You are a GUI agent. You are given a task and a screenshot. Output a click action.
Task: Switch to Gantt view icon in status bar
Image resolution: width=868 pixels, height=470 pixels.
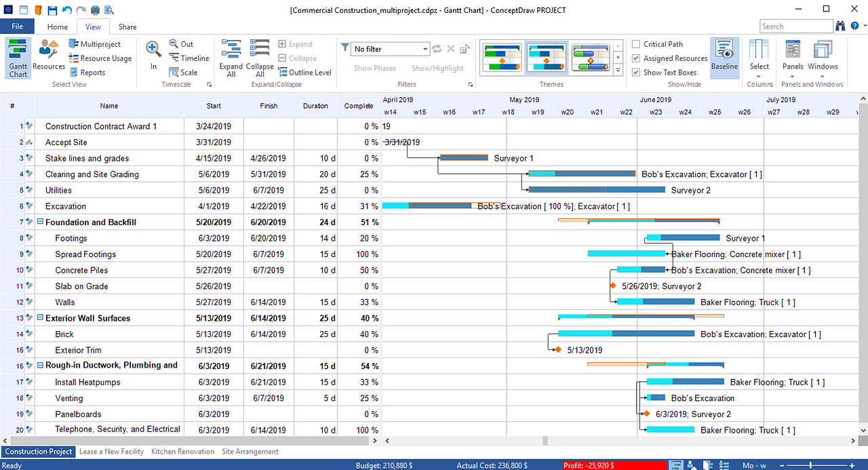pos(675,465)
